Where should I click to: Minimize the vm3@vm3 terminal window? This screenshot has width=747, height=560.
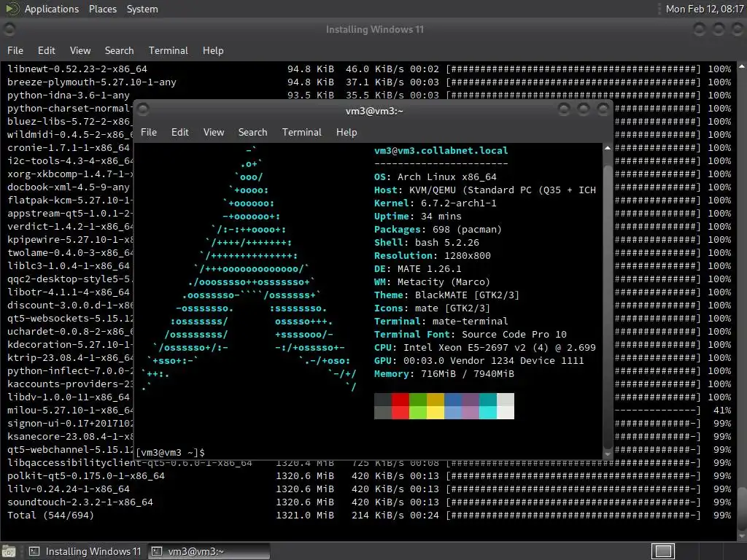(564, 110)
